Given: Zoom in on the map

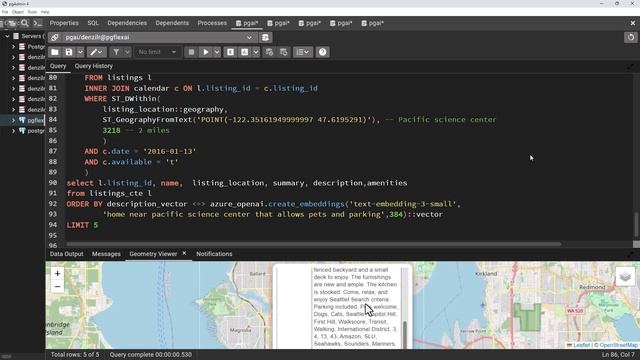Looking at the screenshot, I should point(58,273).
